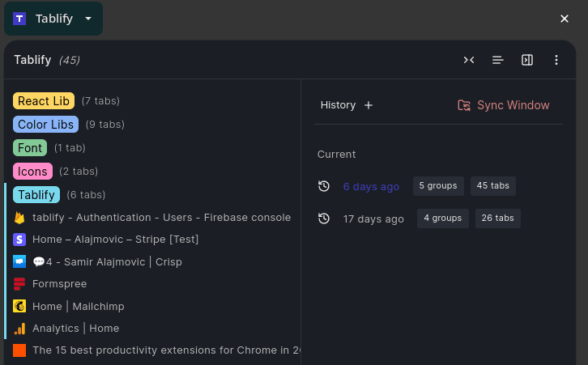Close the Tablify panel with the X
Viewport: 588px width, 365px height.
click(x=564, y=19)
